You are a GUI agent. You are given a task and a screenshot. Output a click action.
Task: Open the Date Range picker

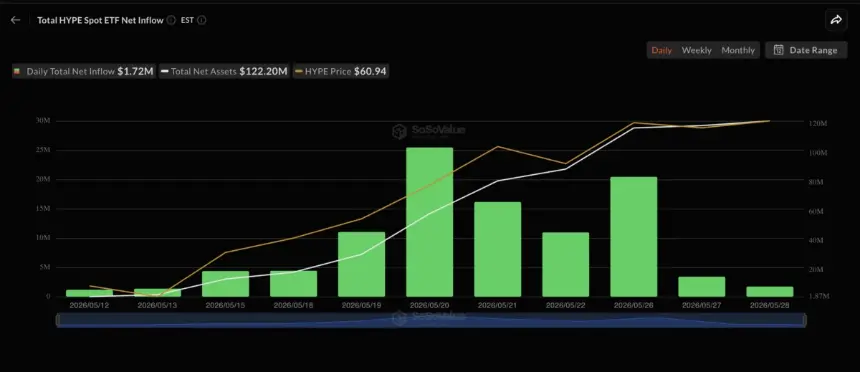pos(806,50)
